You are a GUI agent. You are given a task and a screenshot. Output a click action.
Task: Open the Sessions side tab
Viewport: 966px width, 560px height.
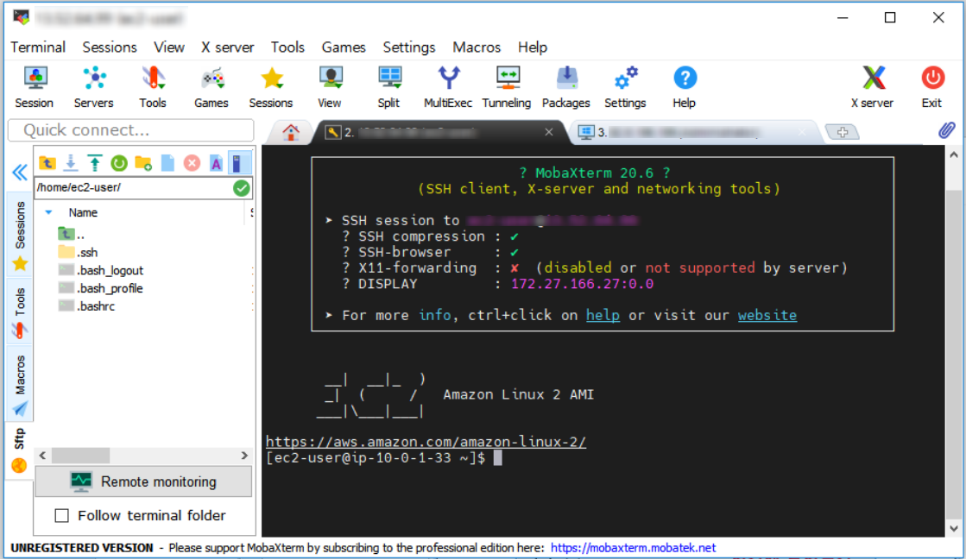coord(21,236)
